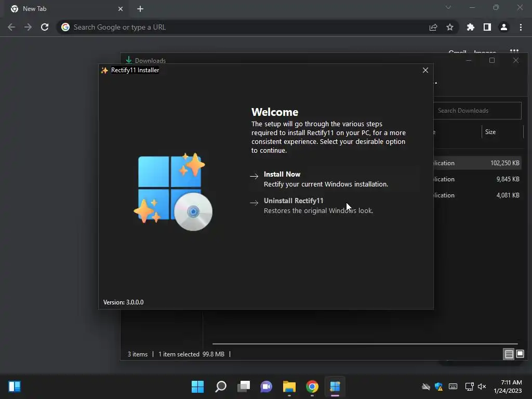Click the arrow beside Install Now
The width and height of the screenshot is (532, 399).
tap(254, 176)
